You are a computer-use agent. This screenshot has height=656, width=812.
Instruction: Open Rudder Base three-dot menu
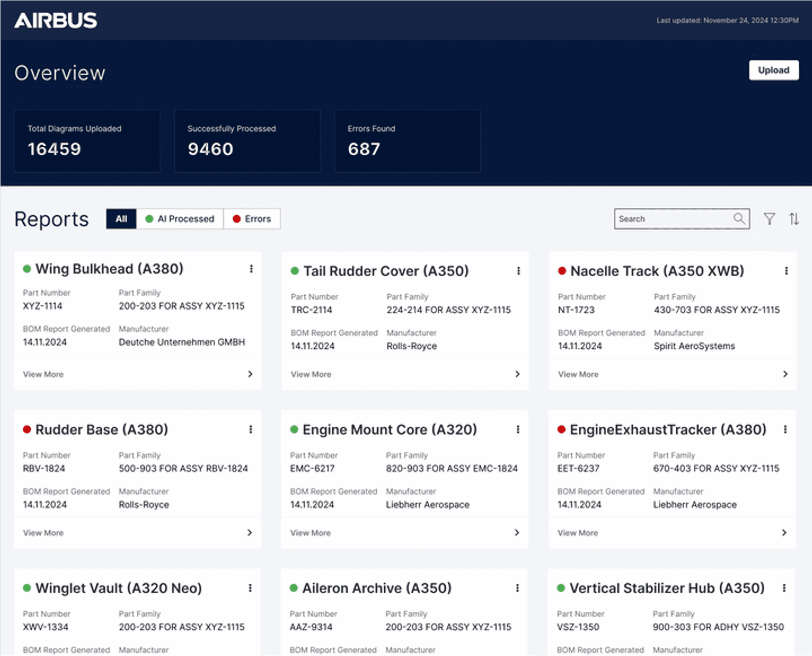(251, 429)
